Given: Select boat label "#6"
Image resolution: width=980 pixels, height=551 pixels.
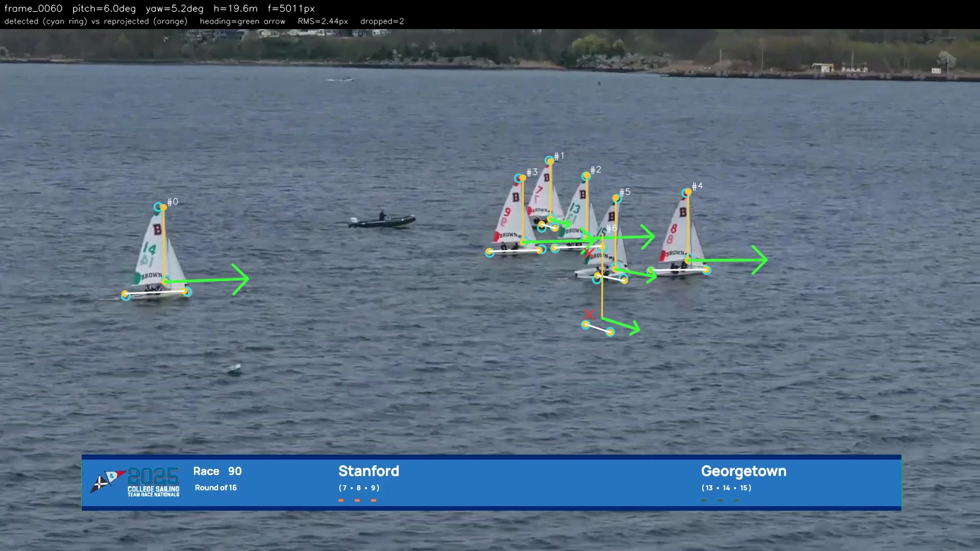Looking at the screenshot, I should 611,229.
